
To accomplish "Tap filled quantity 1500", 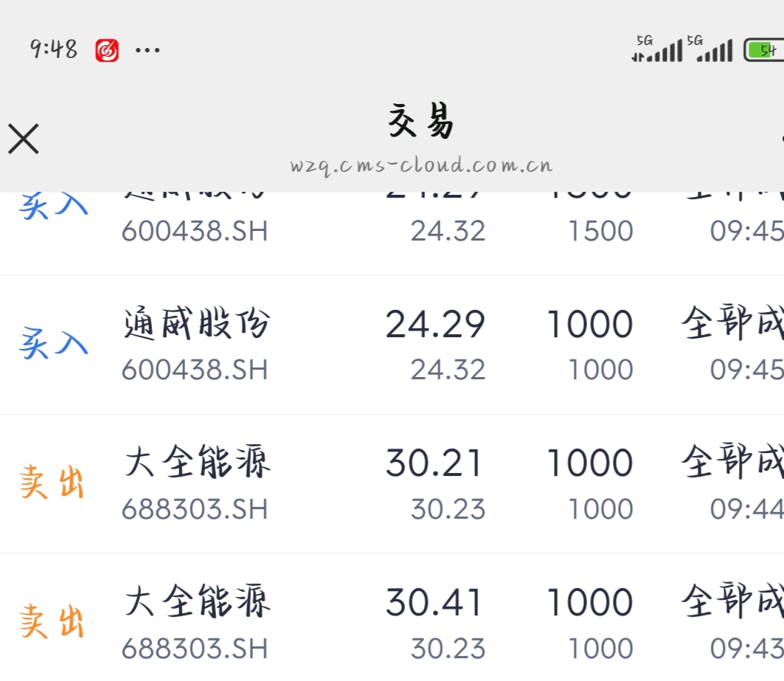I will [x=601, y=231].
